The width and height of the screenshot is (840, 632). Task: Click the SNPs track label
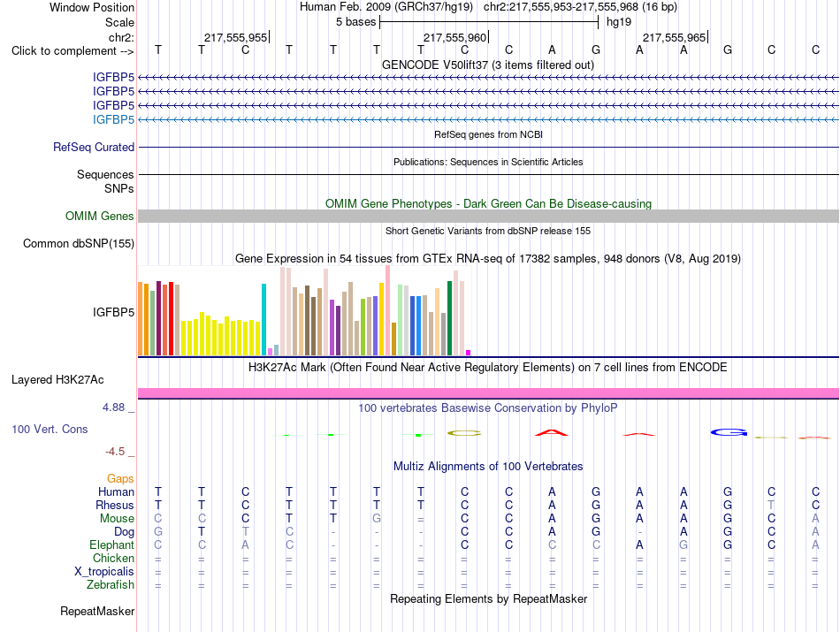pos(119,188)
